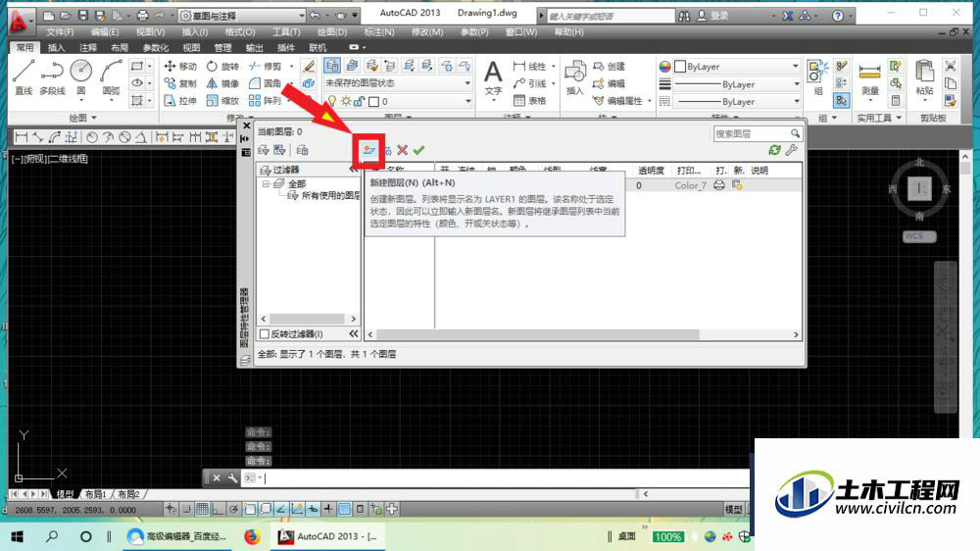Open the ByLayer linetype dropdown
Image resolution: width=980 pixels, height=551 pixels.
(738, 101)
